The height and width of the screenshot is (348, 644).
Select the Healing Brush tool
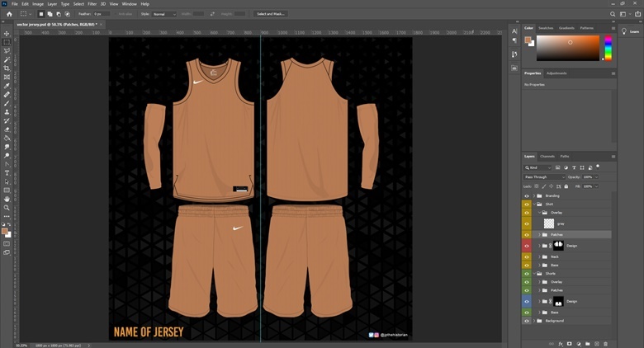coord(7,94)
